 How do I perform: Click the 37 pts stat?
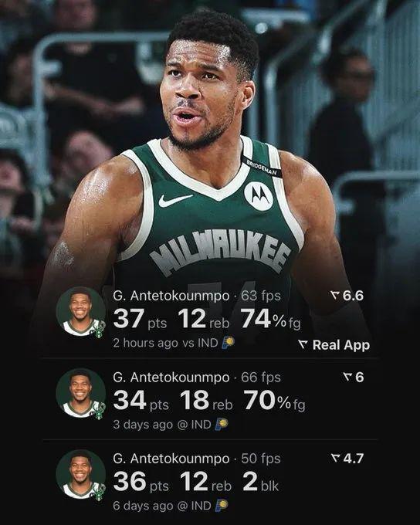(140, 319)
